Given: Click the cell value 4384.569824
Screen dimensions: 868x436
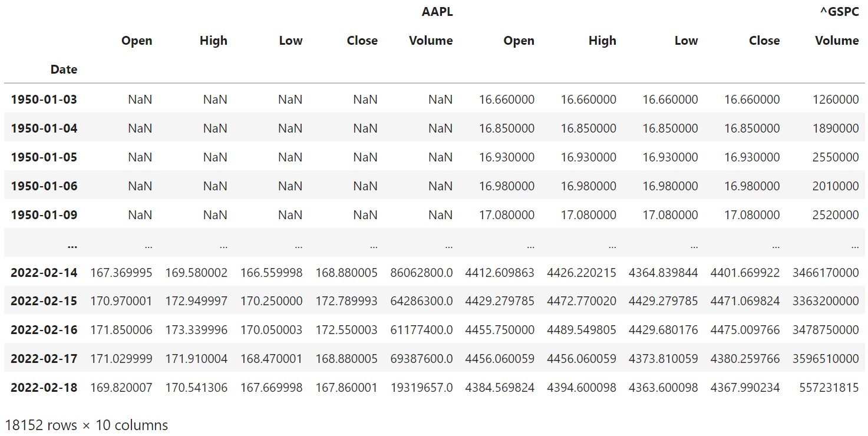Looking at the screenshot, I should pos(500,388).
